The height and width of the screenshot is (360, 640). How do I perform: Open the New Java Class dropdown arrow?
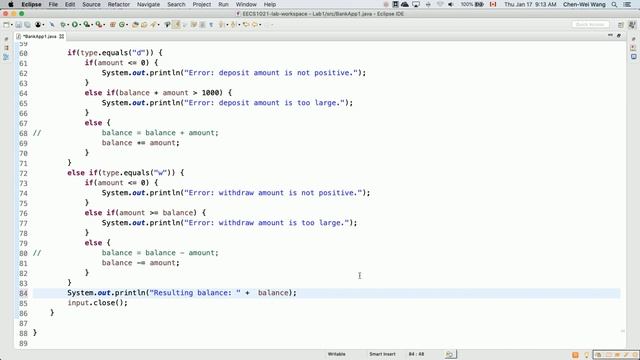127,25
